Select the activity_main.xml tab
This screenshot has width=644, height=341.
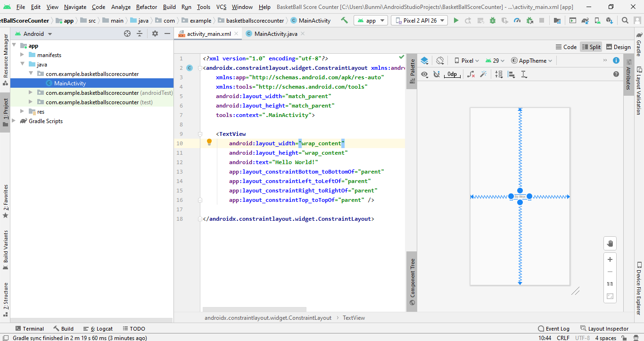point(209,33)
